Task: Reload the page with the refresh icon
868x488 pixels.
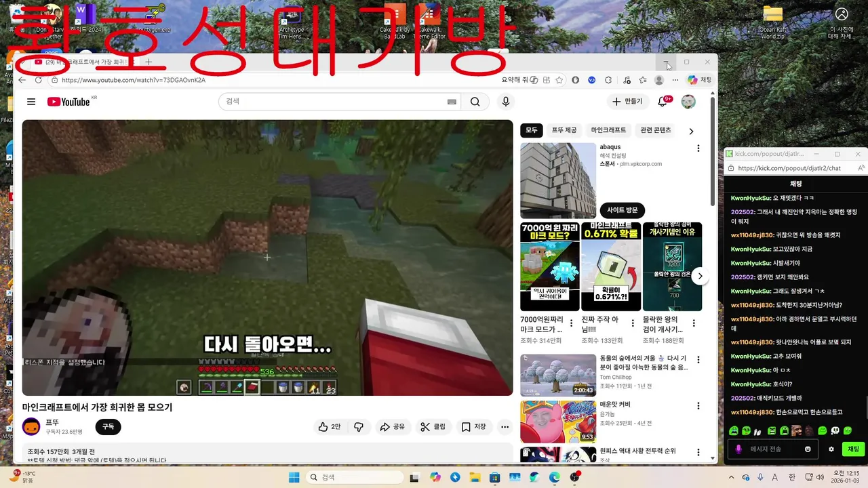Action: [x=38, y=80]
